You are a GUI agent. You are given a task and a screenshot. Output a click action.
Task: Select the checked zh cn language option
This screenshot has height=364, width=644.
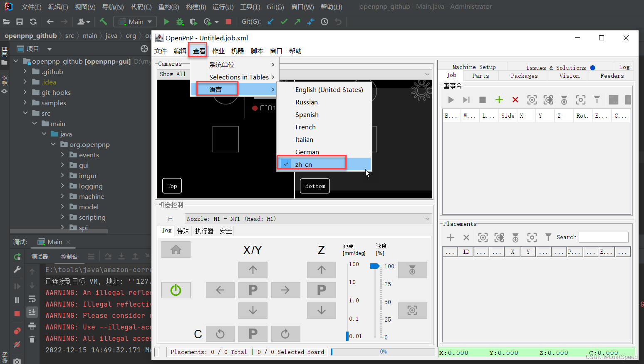tap(324, 164)
